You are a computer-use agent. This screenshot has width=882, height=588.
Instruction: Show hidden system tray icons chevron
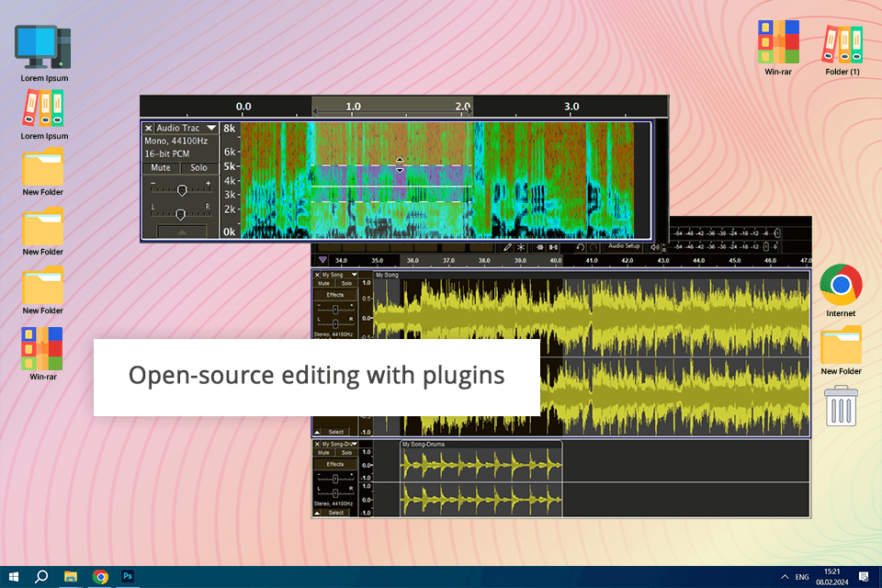click(785, 577)
